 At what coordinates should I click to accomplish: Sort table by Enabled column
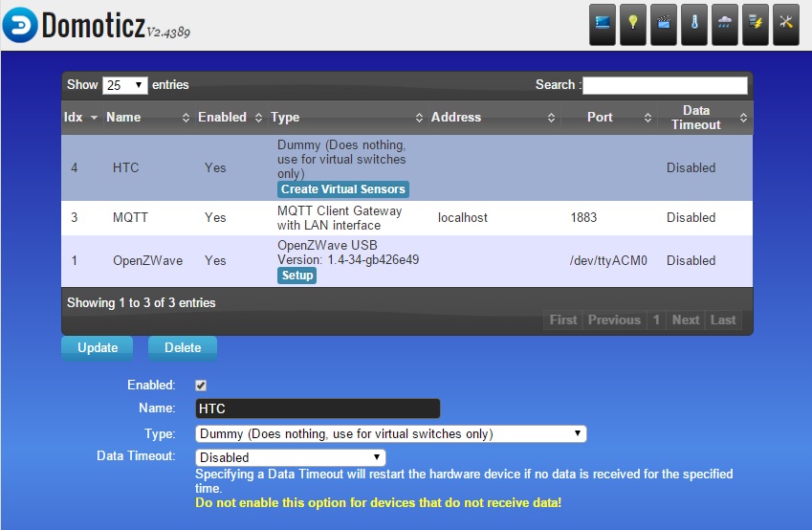[230, 117]
